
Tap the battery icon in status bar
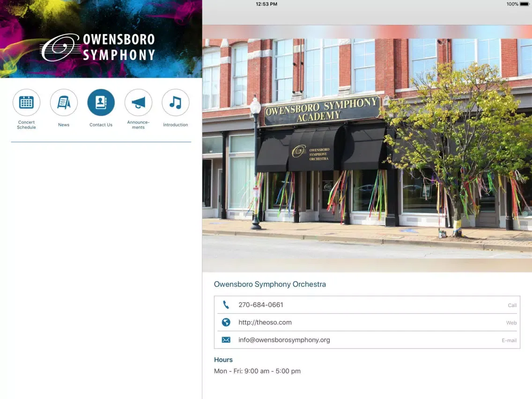pos(524,4)
